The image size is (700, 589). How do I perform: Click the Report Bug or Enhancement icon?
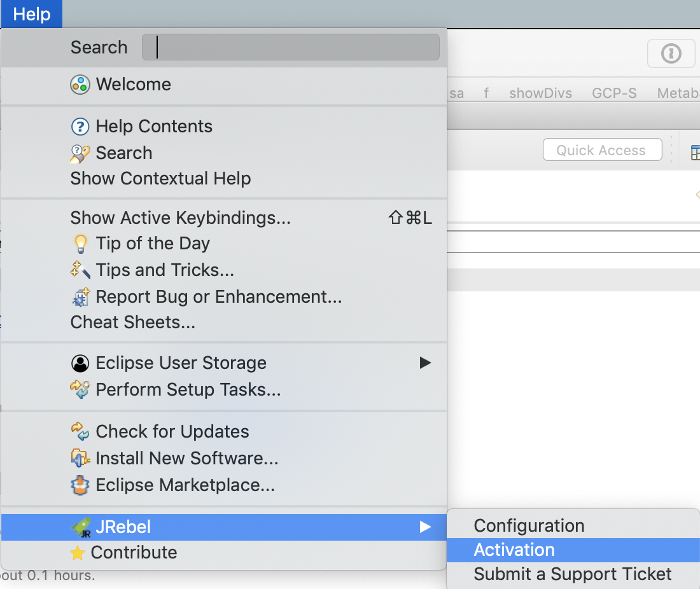pos(80,297)
